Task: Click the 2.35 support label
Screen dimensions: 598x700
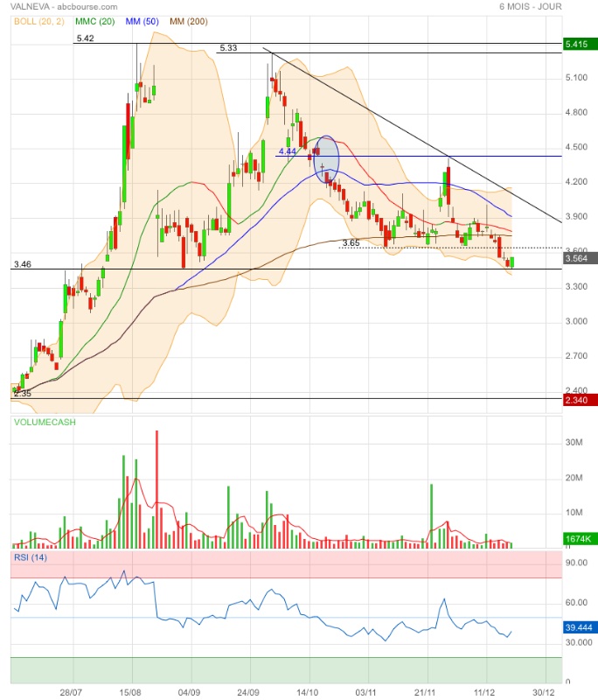Action: [23, 393]
